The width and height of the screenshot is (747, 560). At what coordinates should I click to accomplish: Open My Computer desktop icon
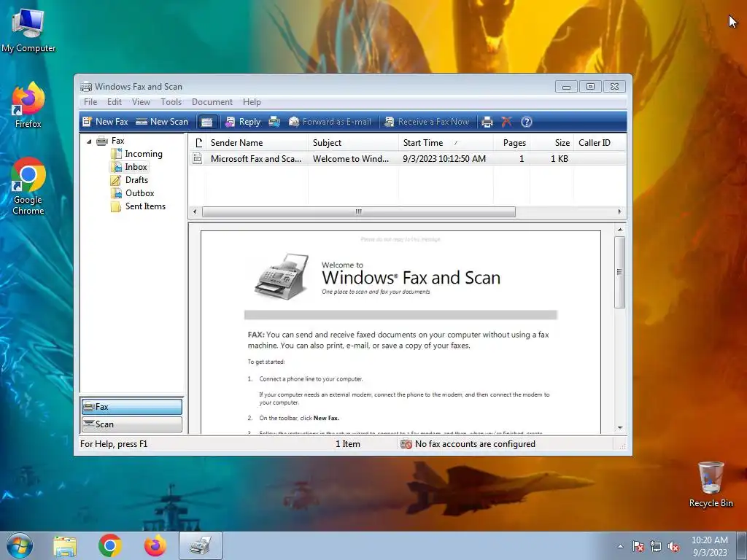[28, 30]
